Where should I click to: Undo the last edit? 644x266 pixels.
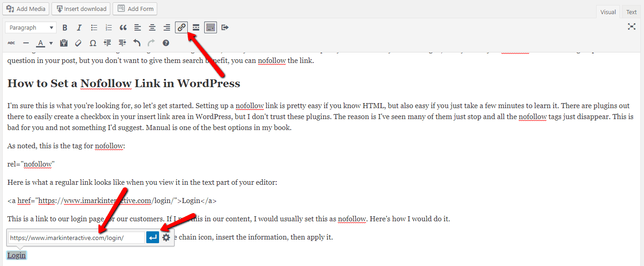coord(136,42)
